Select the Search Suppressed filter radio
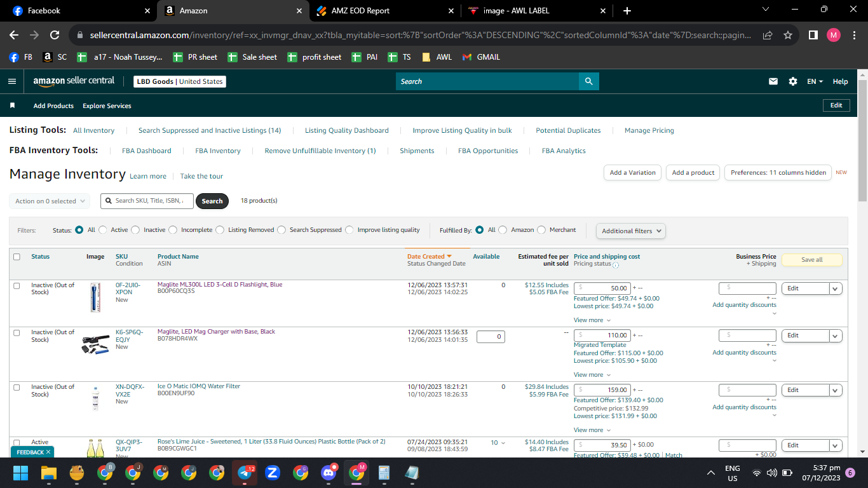 pyautogui.click(x=281, y=230)
